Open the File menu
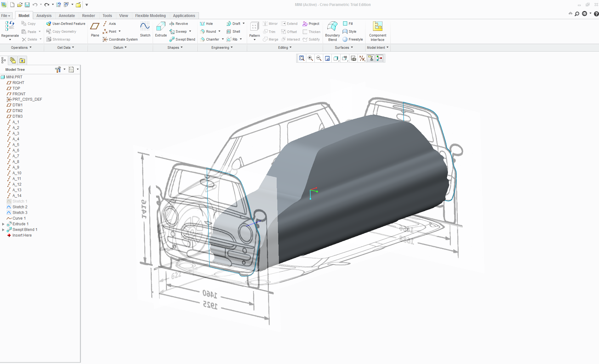The image size is (599, 364). [x=6, y=16]
